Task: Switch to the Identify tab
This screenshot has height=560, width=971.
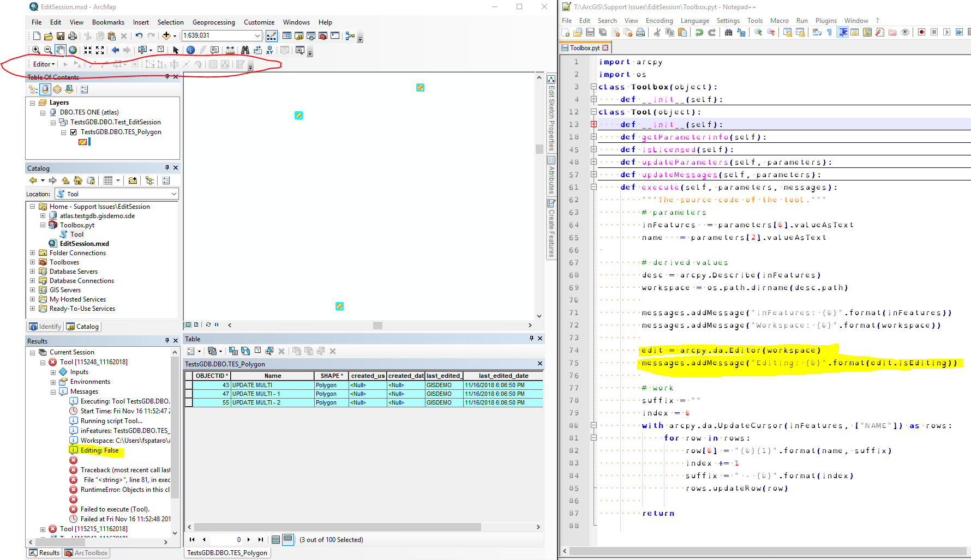Action: tap(45, 327)
